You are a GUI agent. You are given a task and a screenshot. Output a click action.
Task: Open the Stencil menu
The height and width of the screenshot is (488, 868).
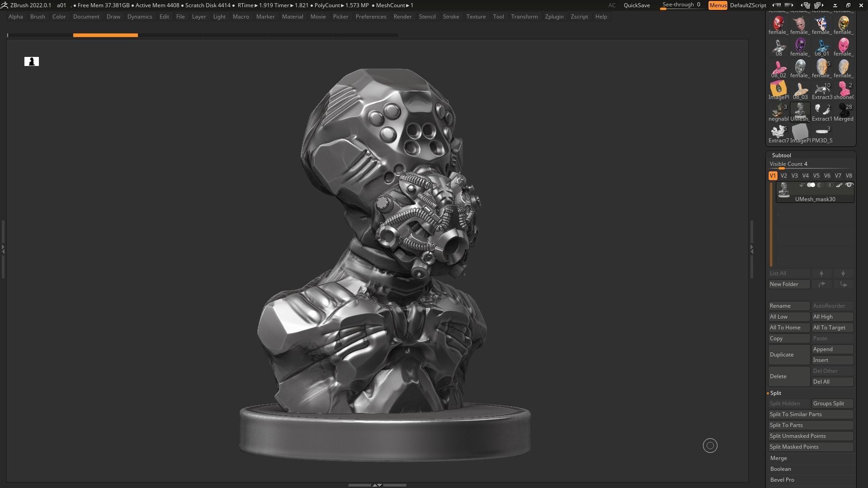coord(427,17)
